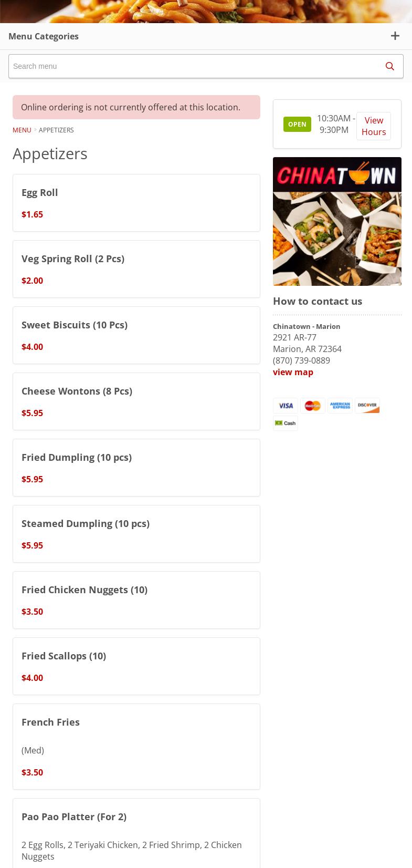Image resolution: width=412 pixels, height=868 pixels.
Task: Click the Menu Categories header
Action: click(44, 36)
